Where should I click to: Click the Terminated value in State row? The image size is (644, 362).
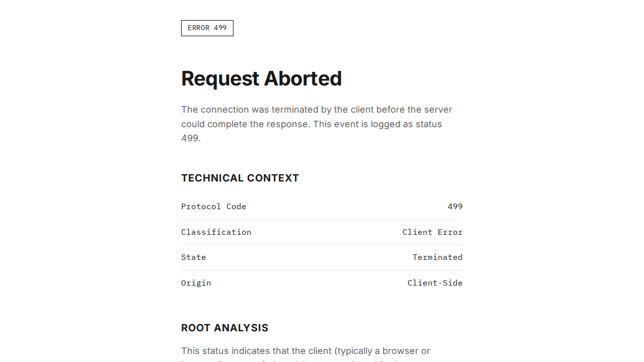click(x=437, y=257)
